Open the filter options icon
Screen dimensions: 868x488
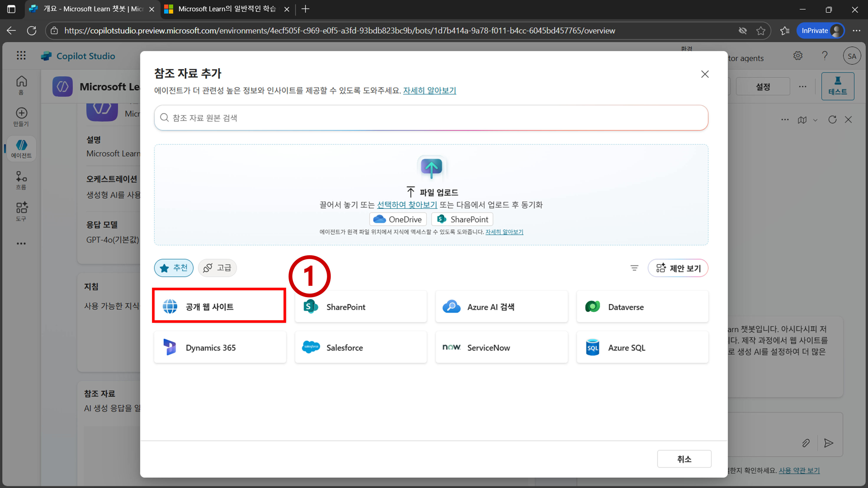[634, 268]
